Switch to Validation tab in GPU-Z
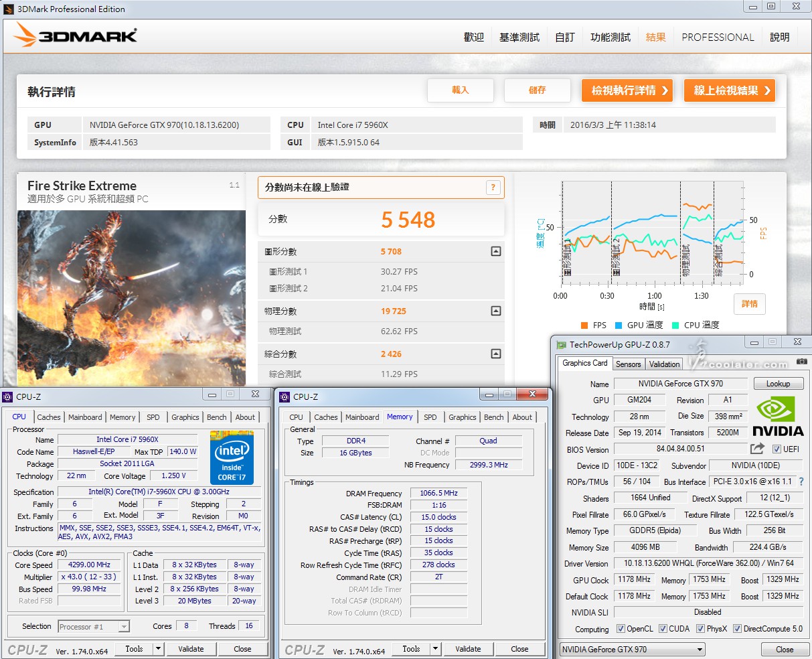Image resolution: width=812 pixels, height=659 pixels. coord(665,364)
